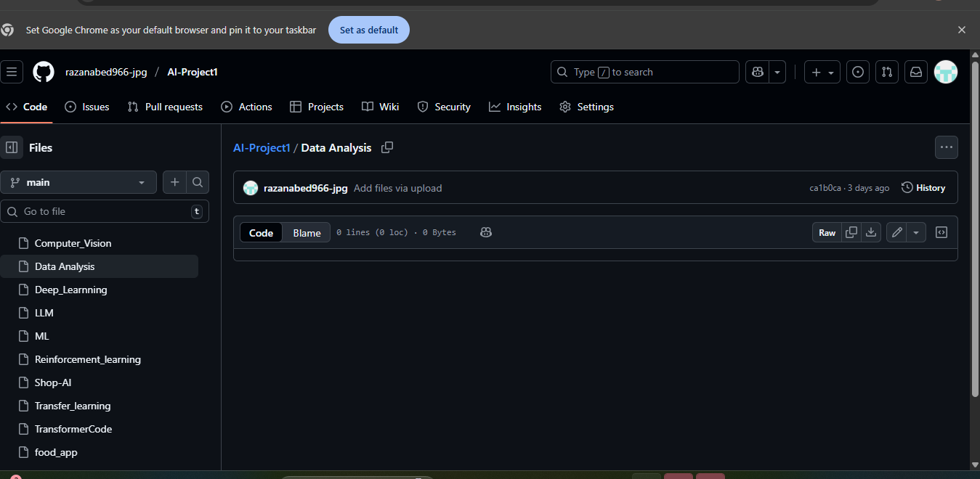
Task: Open the user avatar menu
Action: click(946, 72)
